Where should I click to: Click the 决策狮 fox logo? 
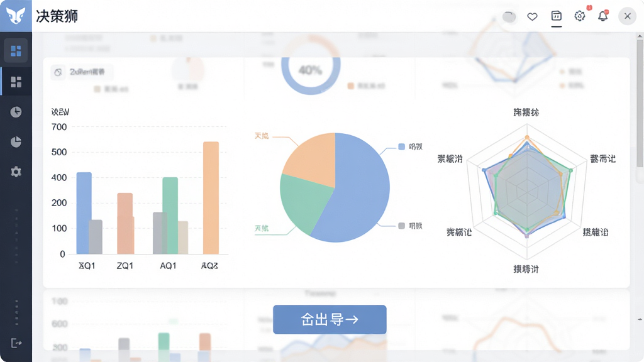point(16,16)
